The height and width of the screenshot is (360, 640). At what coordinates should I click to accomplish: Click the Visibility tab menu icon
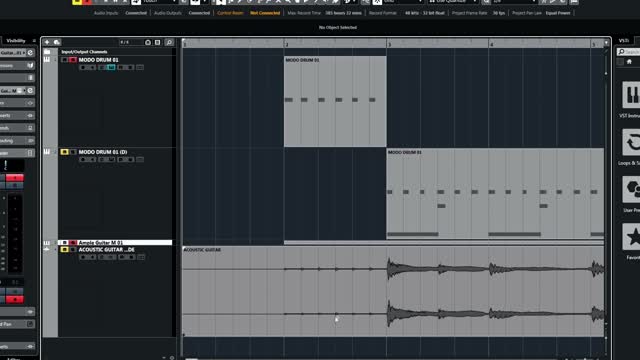[34, 40]
